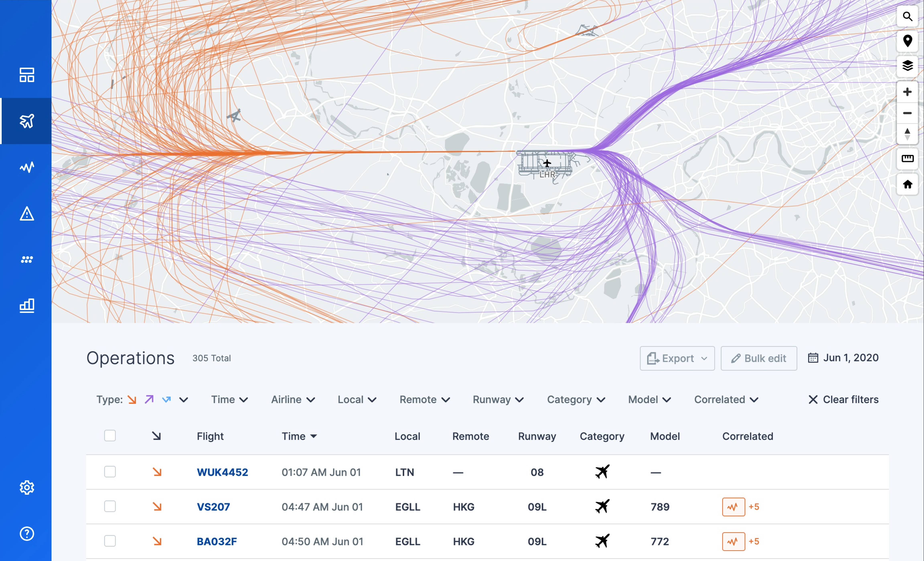Image resolution: width=924 pixels, height=561 pixels.
Task: Open the noise monitoring waveform sidebar icon
Action: 27,167
